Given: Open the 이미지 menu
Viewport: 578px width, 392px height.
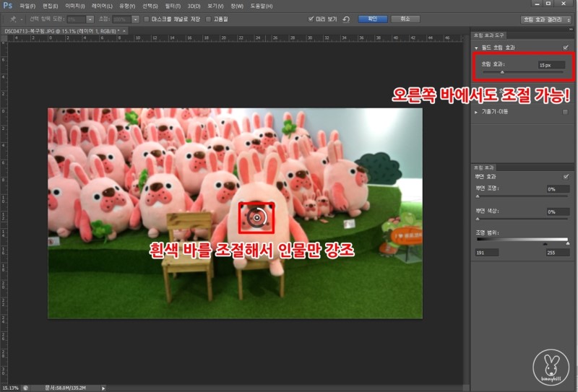Looking at the screenshot, I should pos(76,6).
